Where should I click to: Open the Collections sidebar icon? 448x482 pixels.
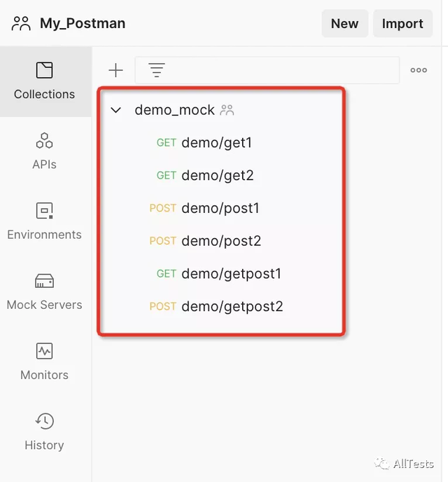pyautogui.click(x=45, y=70)
